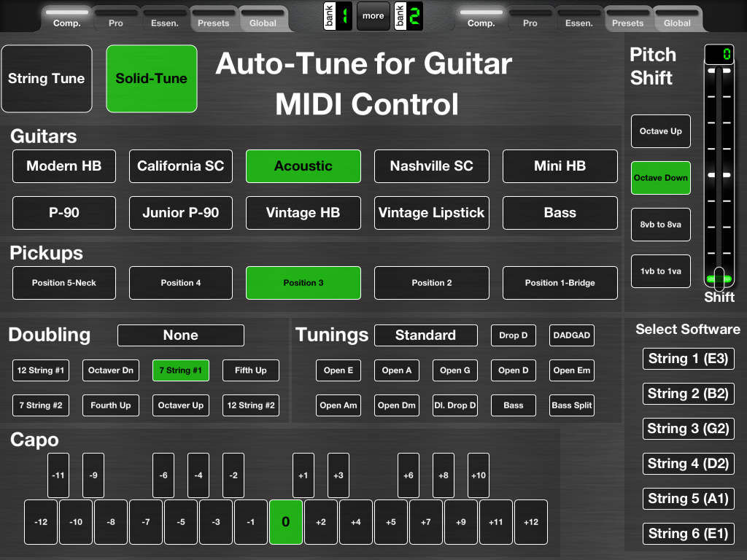The height and width of the screenshot is (560, 747).
Task: Click Octave Up pitch shift
Action: (x=661, y=131)
